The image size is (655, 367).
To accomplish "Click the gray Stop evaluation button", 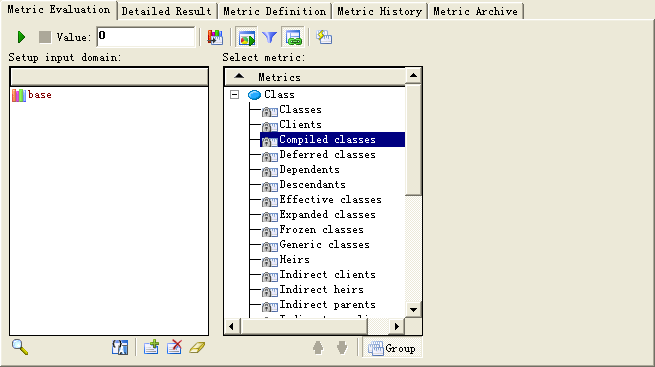I will 45,37.
